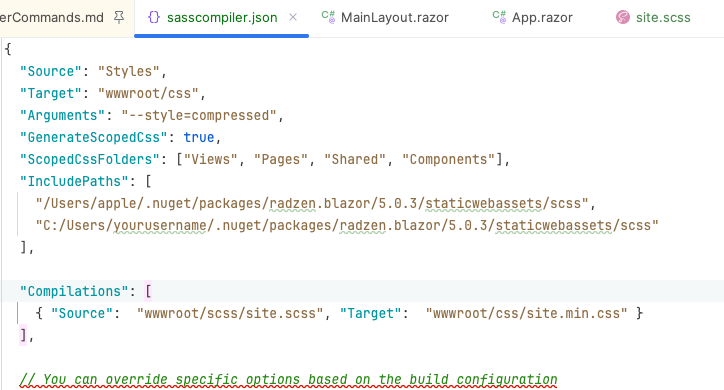Click the "Shared" array entry
Screen dimensions: 724x390
tap(355, 160)
